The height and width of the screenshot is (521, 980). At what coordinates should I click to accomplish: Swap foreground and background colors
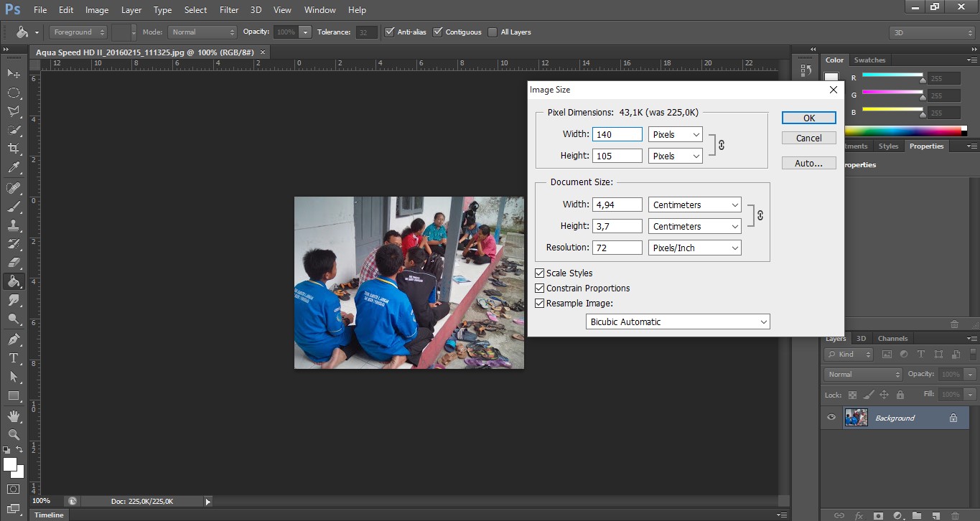pos(20,450)
